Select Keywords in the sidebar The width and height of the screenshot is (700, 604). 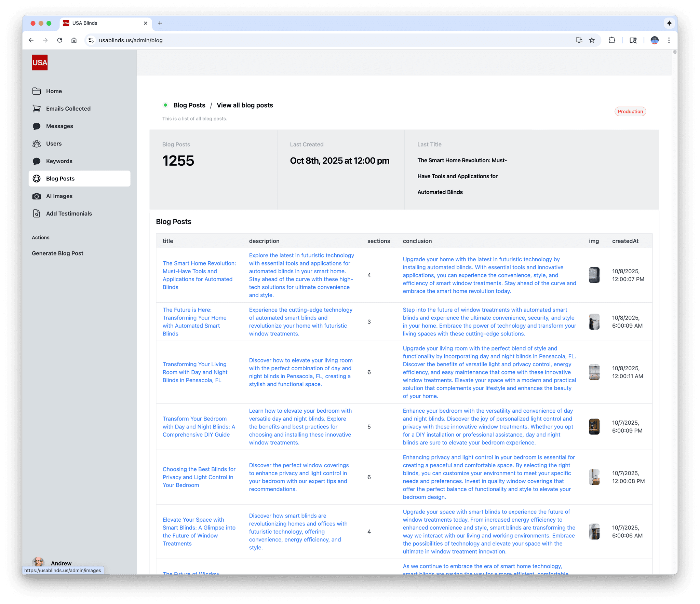coord(59,161)
